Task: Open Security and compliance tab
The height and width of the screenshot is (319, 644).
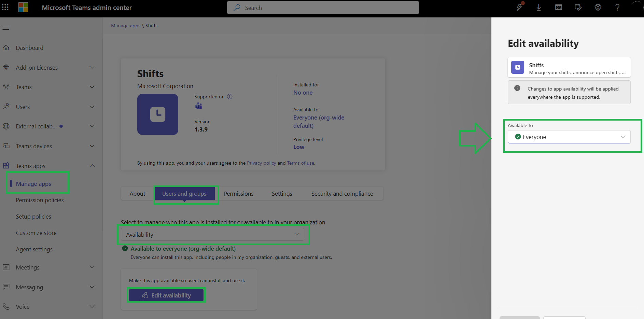Action: pyautogui.click(x=342, y=194)
